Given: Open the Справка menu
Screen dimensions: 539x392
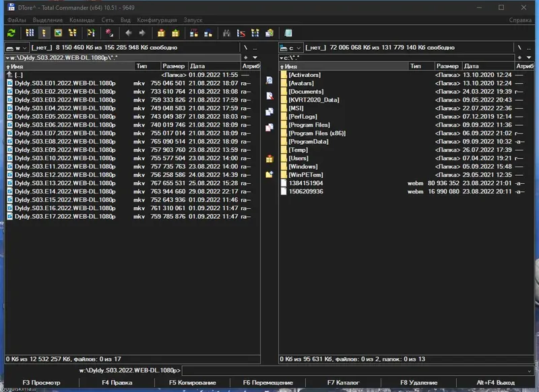Looking at the screenshot, I should click(520, 20).
